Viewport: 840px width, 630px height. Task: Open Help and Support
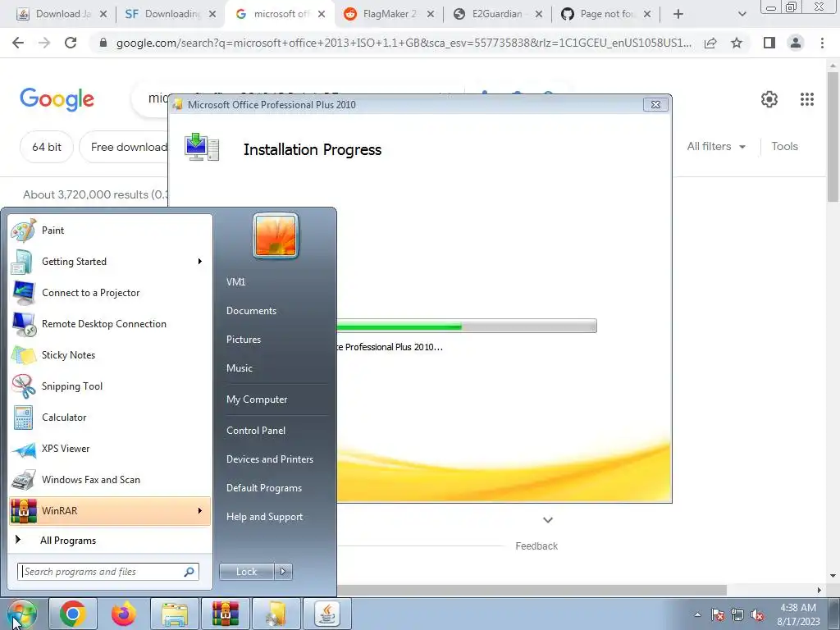[x=265, y=517]
